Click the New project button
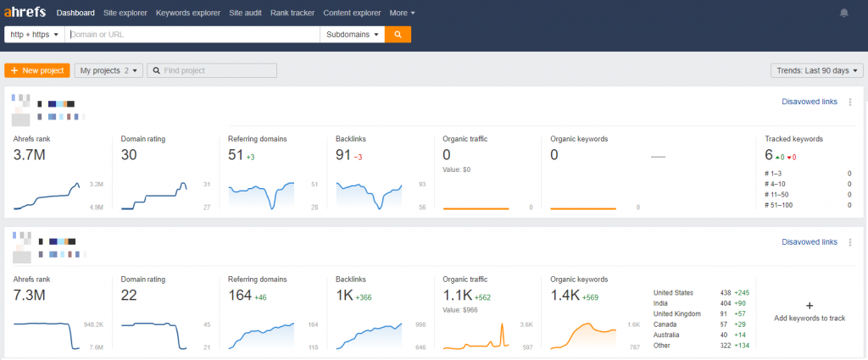 click(x=37, y=71)
